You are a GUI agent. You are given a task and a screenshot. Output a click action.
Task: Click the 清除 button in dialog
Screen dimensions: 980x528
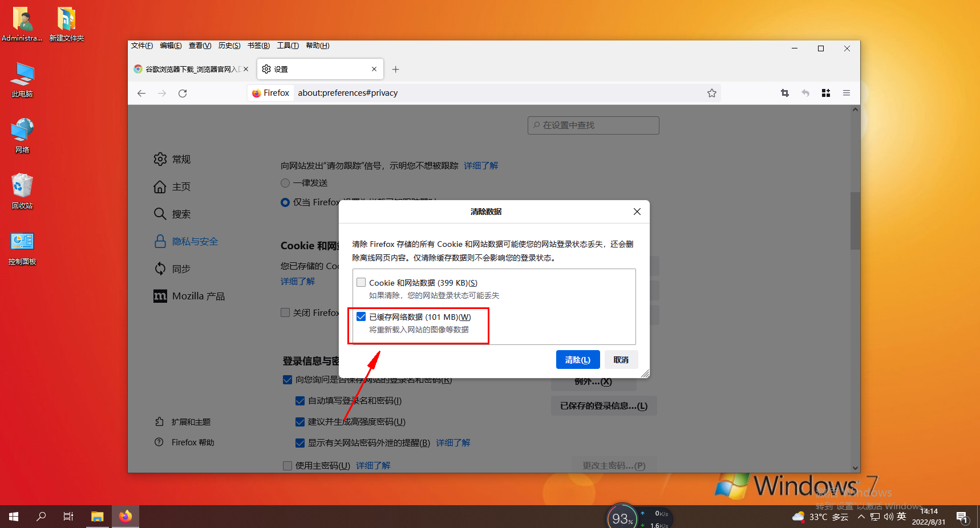[x=578, y=360]
